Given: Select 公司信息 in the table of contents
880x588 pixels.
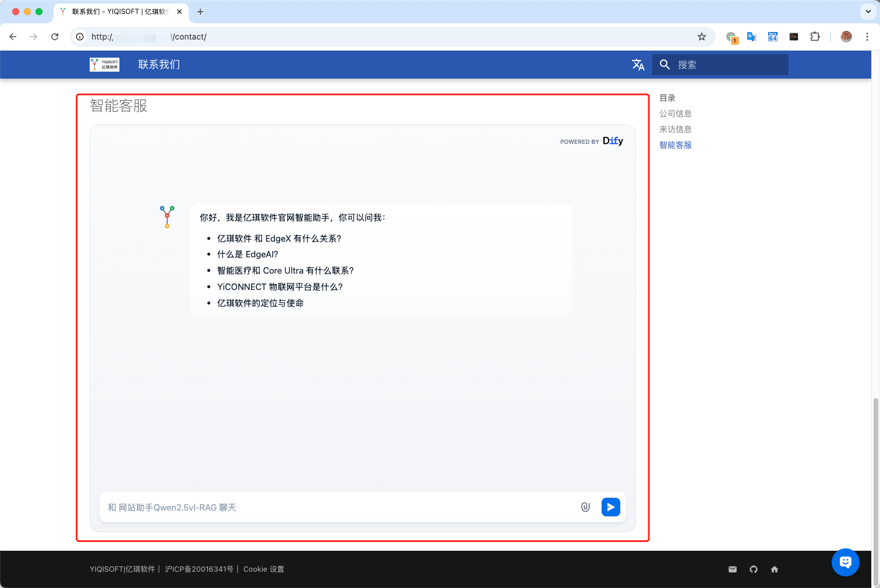Looking at the screenshot, I should [x=675, y=114].
